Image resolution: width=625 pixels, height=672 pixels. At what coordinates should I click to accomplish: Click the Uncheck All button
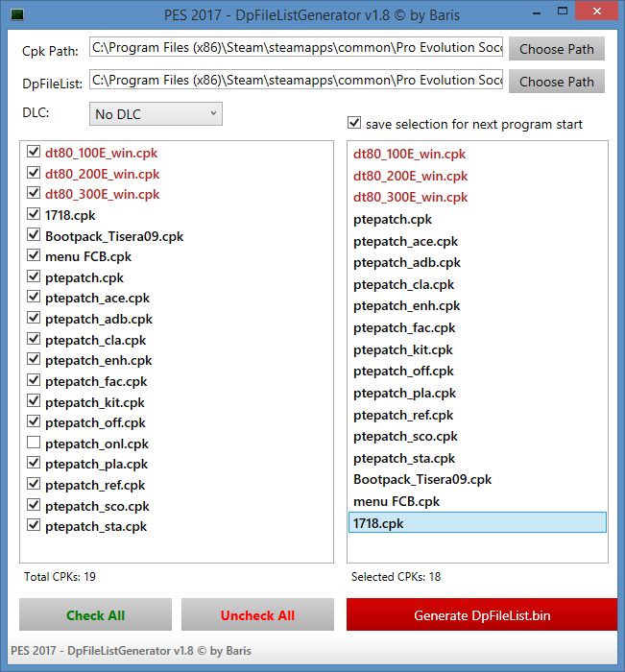[257, 615]
